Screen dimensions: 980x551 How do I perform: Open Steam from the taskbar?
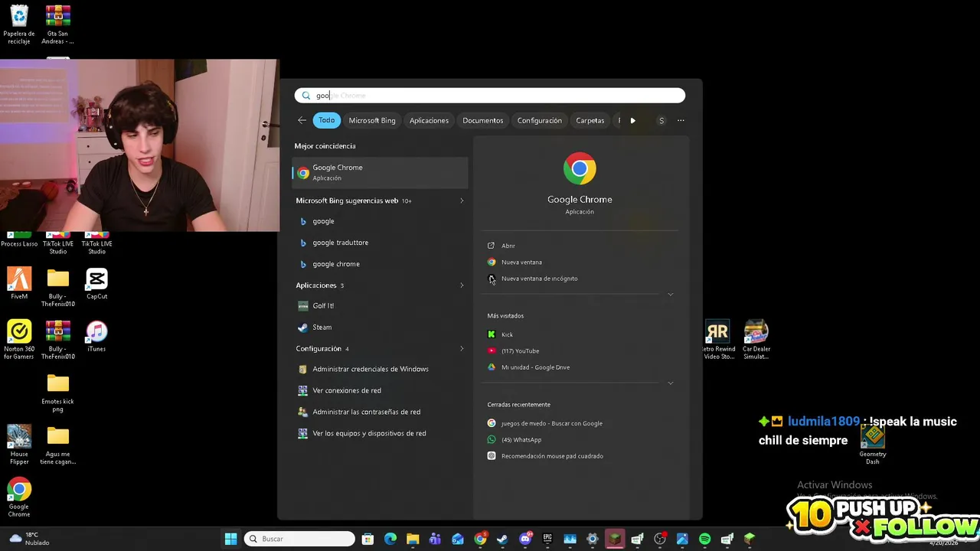502,539
